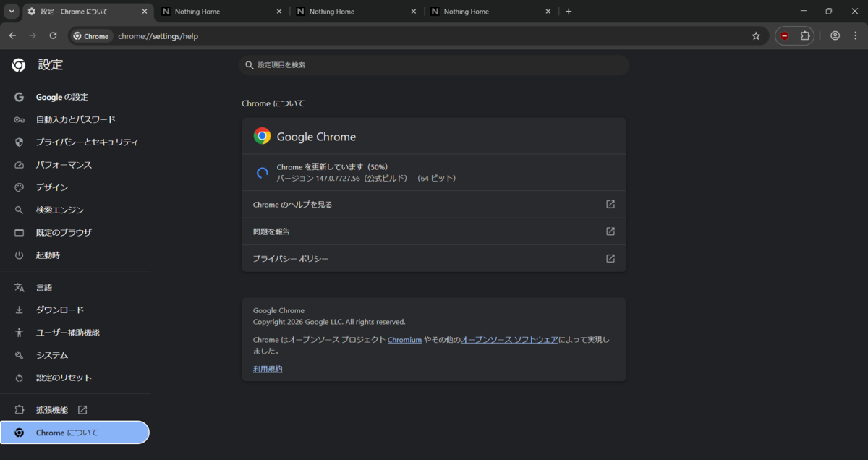Viewport: 868px width, 460px height.
Task: Switch to the first Nothing Home tab
Action: [221, 12]
